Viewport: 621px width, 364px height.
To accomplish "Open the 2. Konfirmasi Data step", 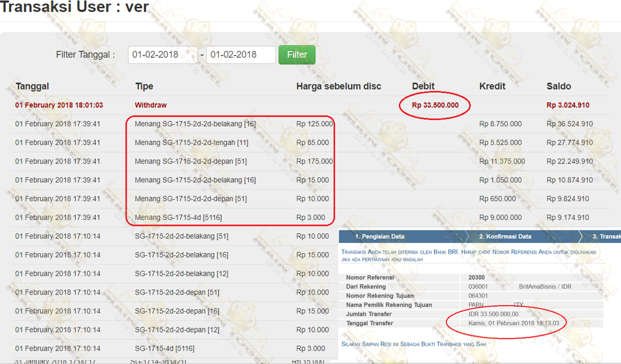I will click(505, 236).
